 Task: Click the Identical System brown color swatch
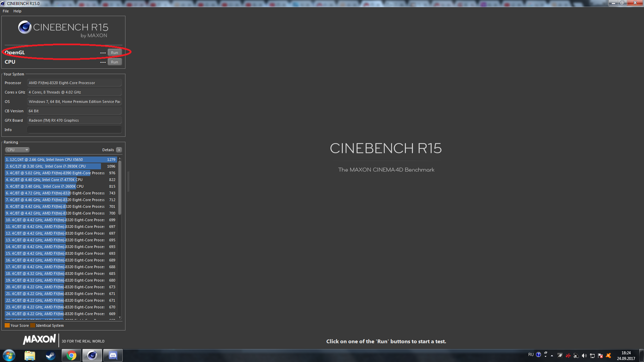tap(33, 325)
